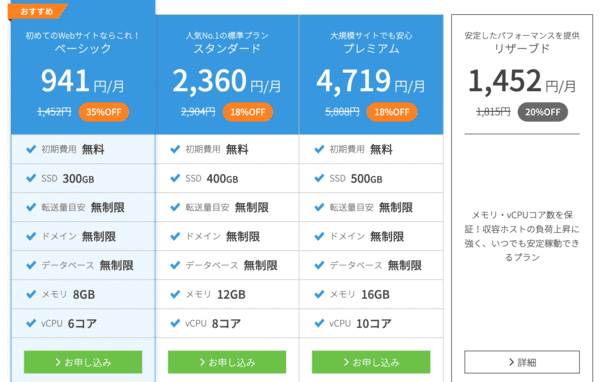Click the struck-through 2,904円 price
The height and width of the screenshot is (382, 600).
pyautogui.click(x=198, y=112)
